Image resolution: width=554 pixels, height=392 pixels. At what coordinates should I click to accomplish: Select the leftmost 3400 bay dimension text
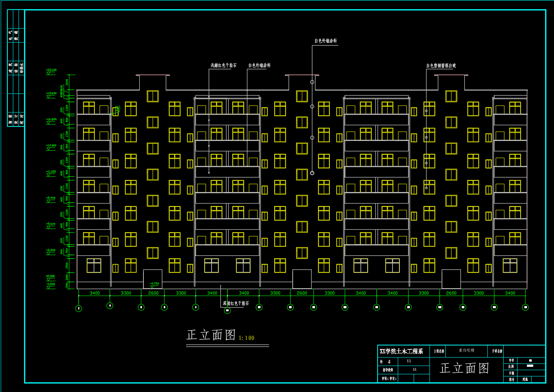94,293
